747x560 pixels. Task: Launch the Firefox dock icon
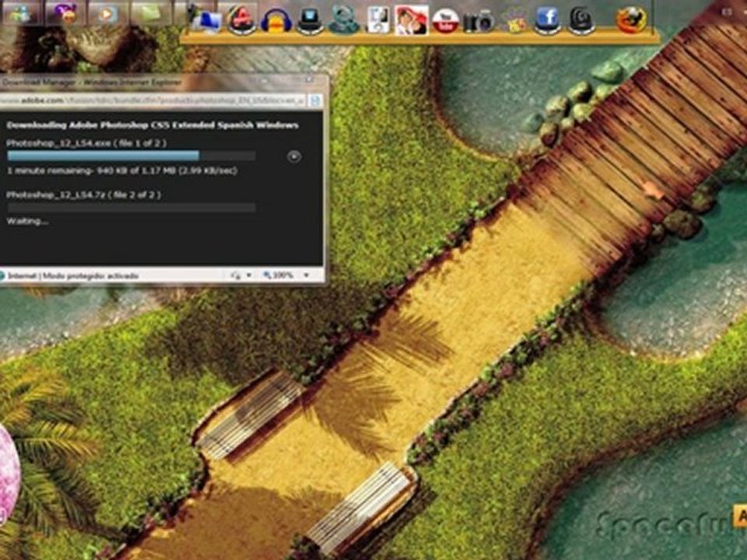click(x=632, y=20)
